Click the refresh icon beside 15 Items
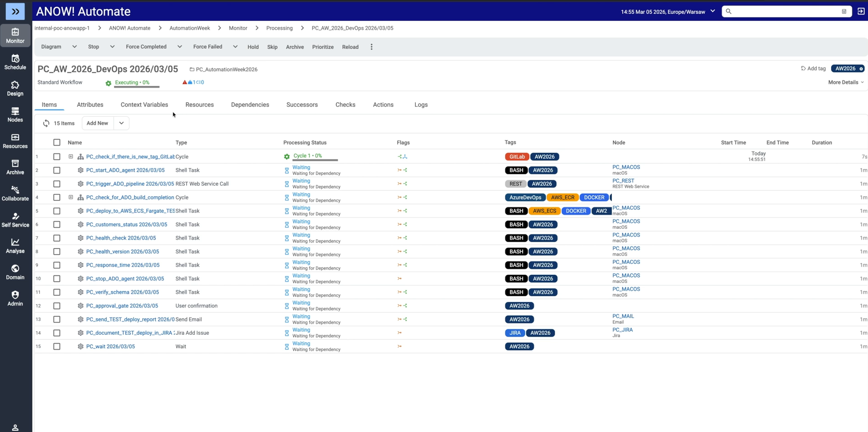The width and height of the screenshot is (868, 432). (46, 123)
